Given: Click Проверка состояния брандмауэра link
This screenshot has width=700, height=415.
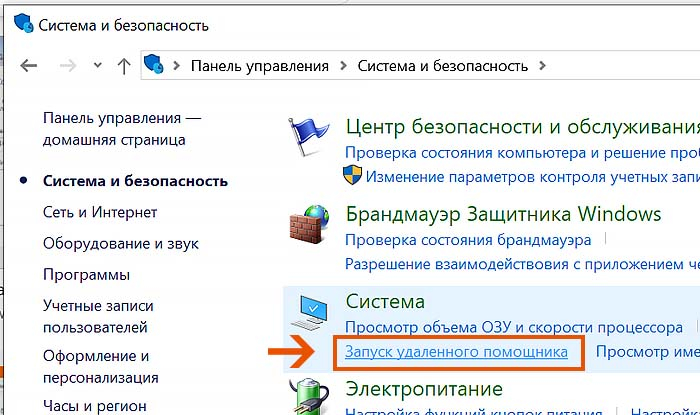Looking at the screenshot, I should tap(468, 241).
